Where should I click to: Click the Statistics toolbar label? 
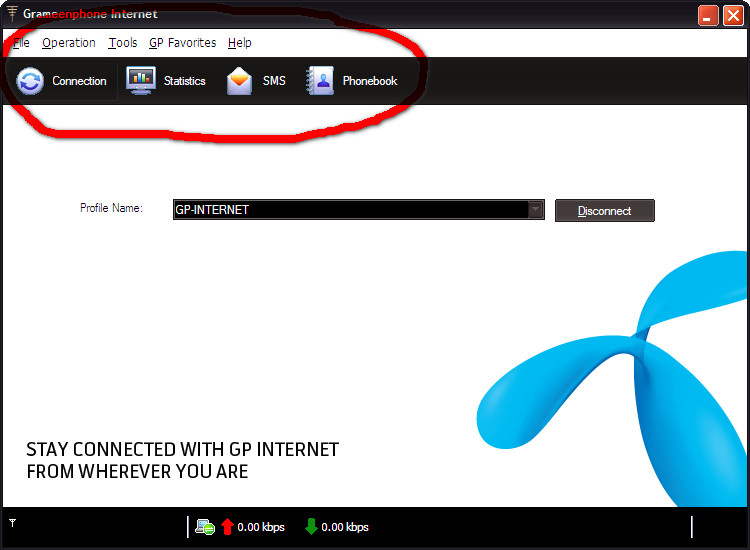185,81
